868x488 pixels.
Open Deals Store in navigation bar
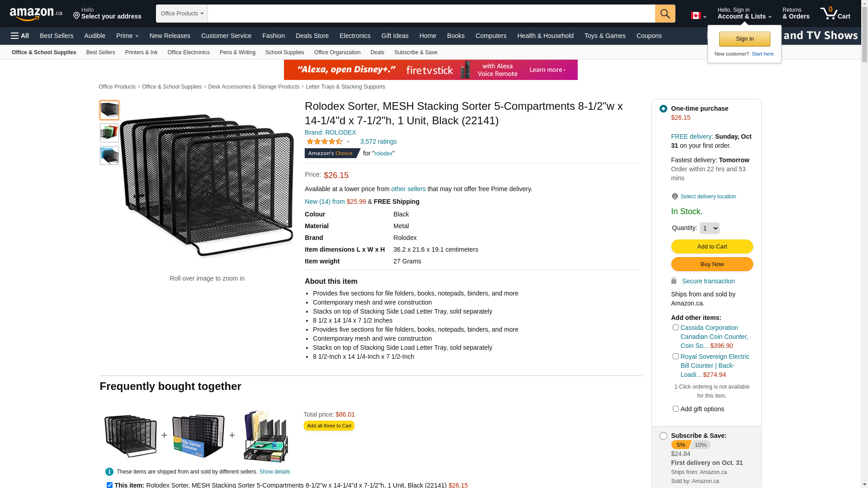[x=312, y=36]
